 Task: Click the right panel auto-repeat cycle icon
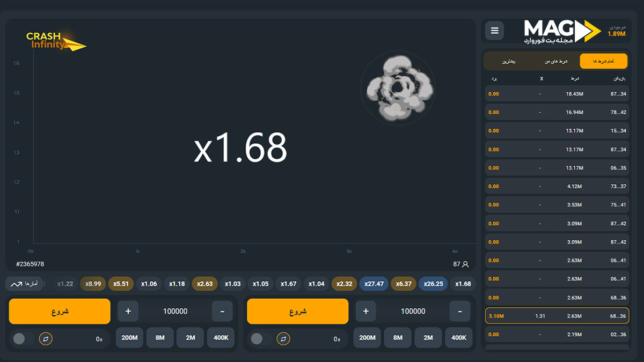[283, 339]
